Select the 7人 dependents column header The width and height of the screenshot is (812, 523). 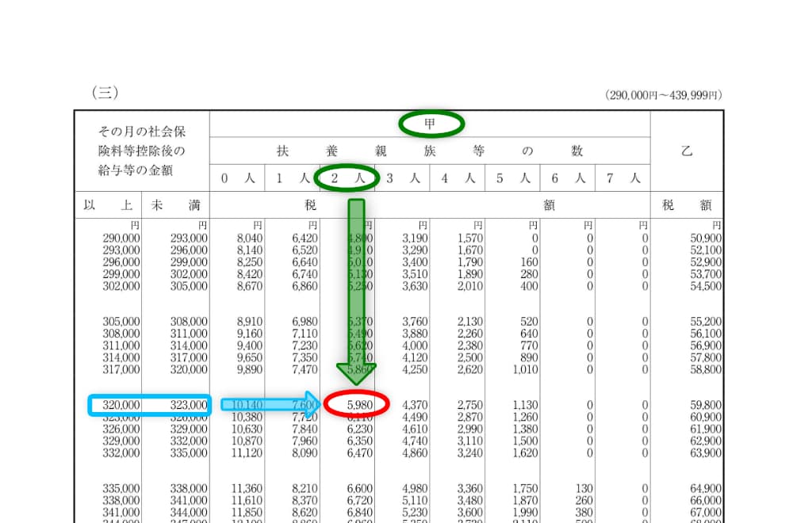coord(623,178)
